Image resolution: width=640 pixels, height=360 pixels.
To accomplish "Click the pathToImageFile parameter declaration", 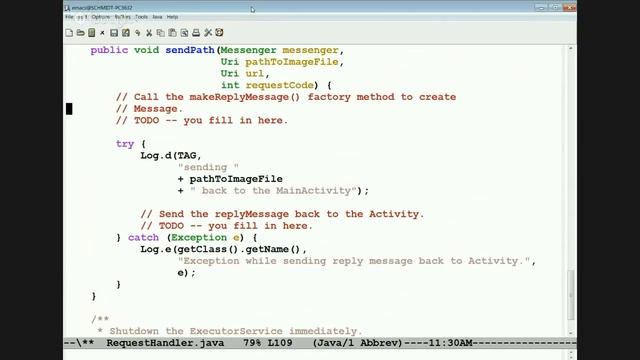I will [x=292, y=62].
